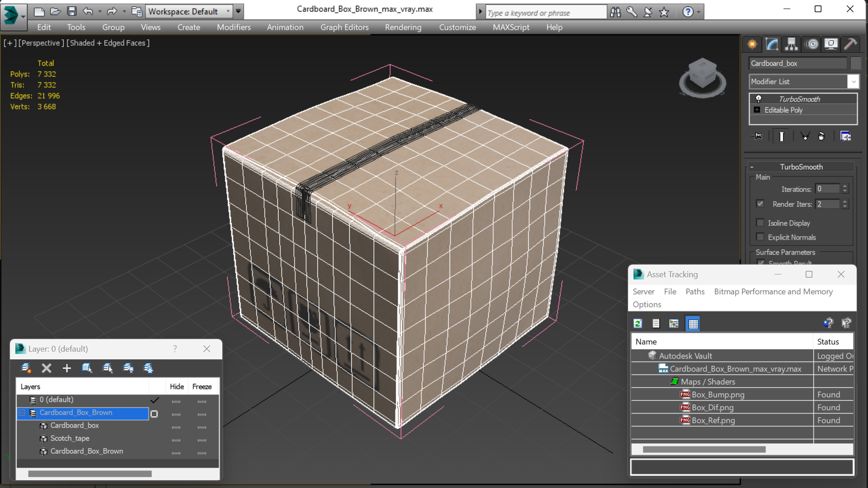
Task: Click Create New Layer icon in Layer dialog
Action: click(26, 368)
